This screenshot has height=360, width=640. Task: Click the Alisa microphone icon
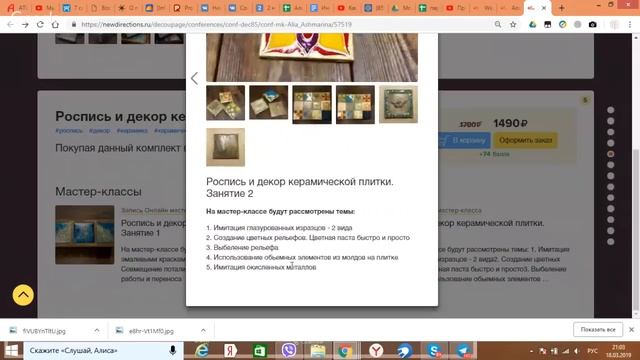[x=173, y=351]
